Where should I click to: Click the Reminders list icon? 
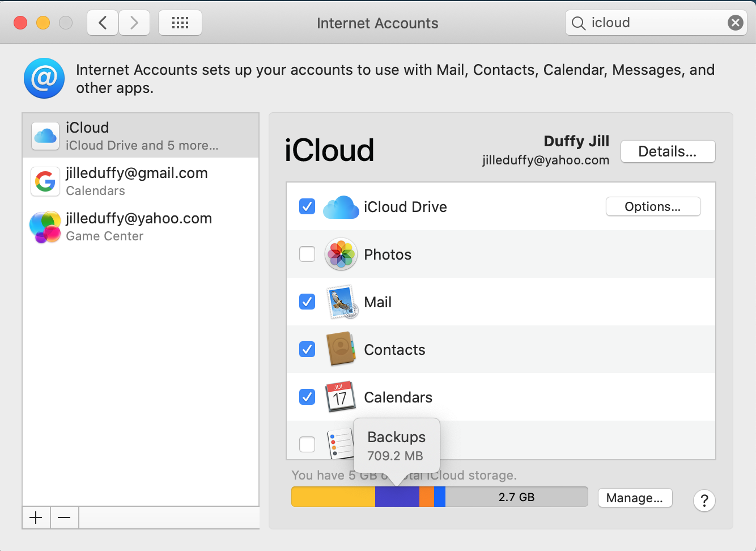339,444
